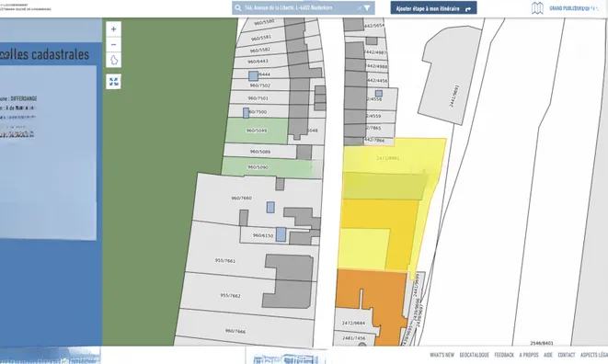Select parcel 2442/4987

point(375,52)
